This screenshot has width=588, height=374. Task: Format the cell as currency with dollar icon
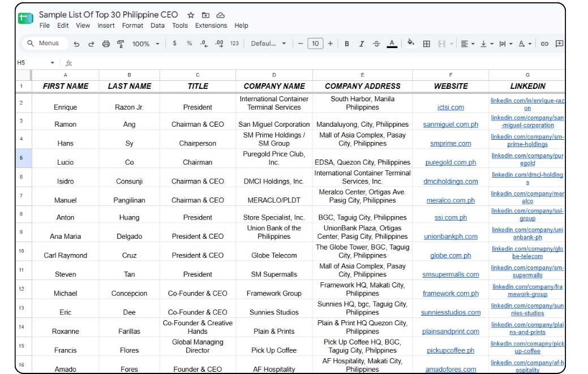click(174, 44)
